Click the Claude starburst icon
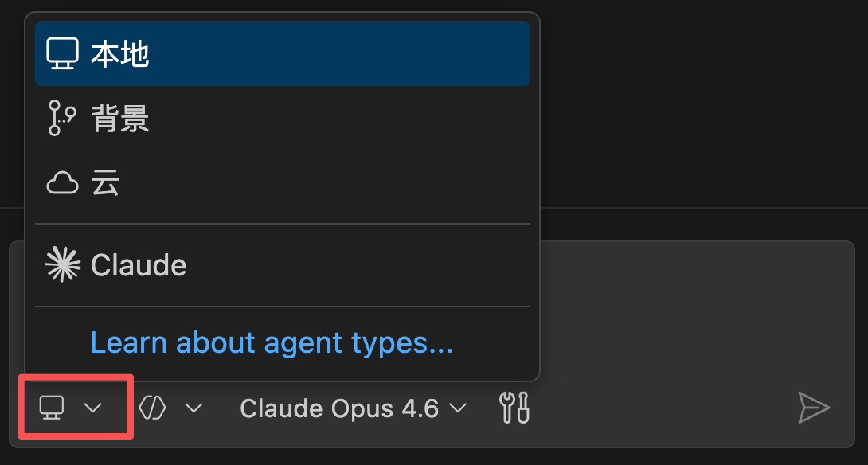The image size is (868, 465). (64, 264)
